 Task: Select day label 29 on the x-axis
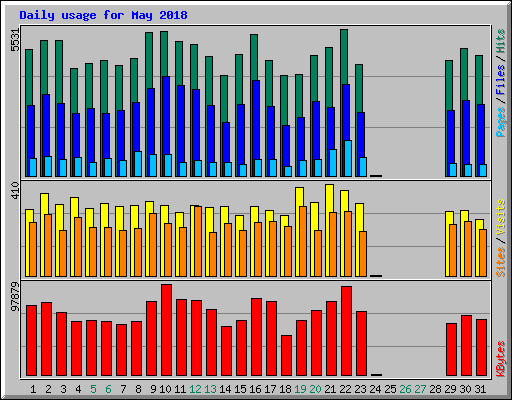pos(450,389)
